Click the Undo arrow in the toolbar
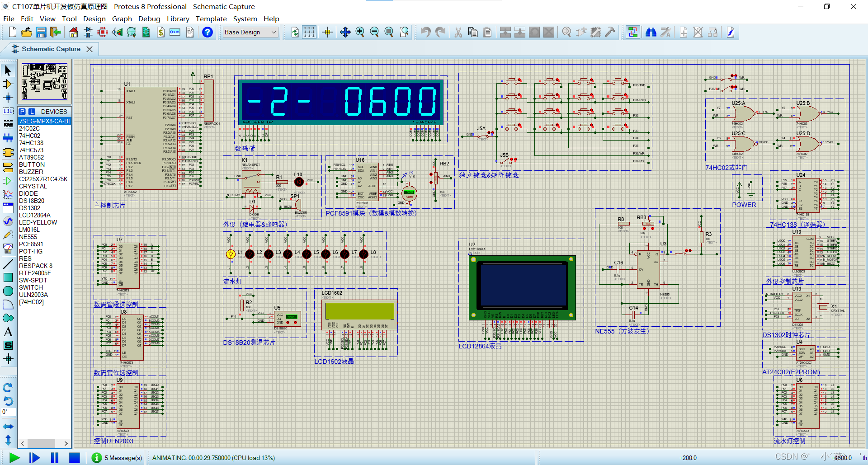This screenshot has height=465, width=868. pos(425,32)
